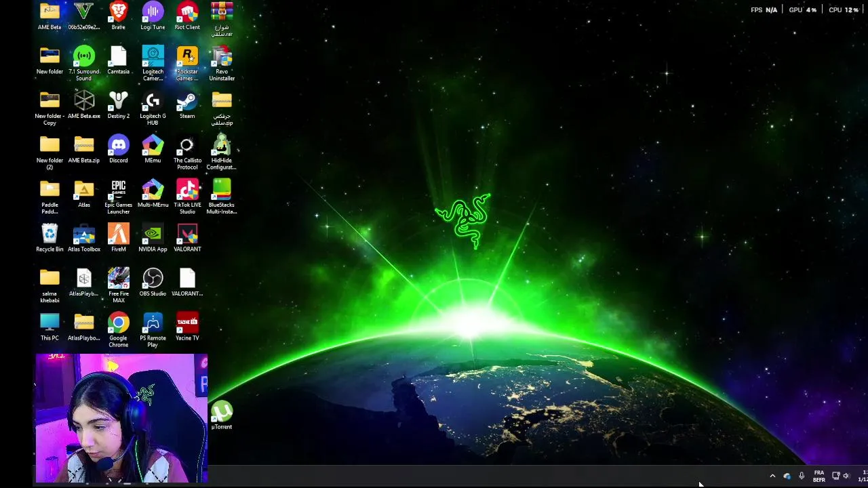The image size is (868, 488).
Task: Select the 7.1 Surround Sound icon
Action: [x=84, y=64]
